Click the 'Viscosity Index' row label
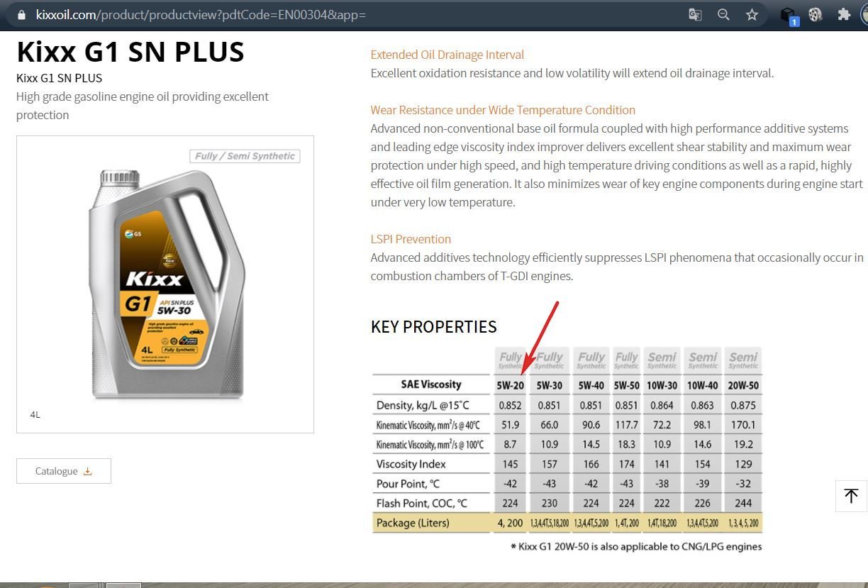Viewport: 868px width, 588px height. pos(411,464)
